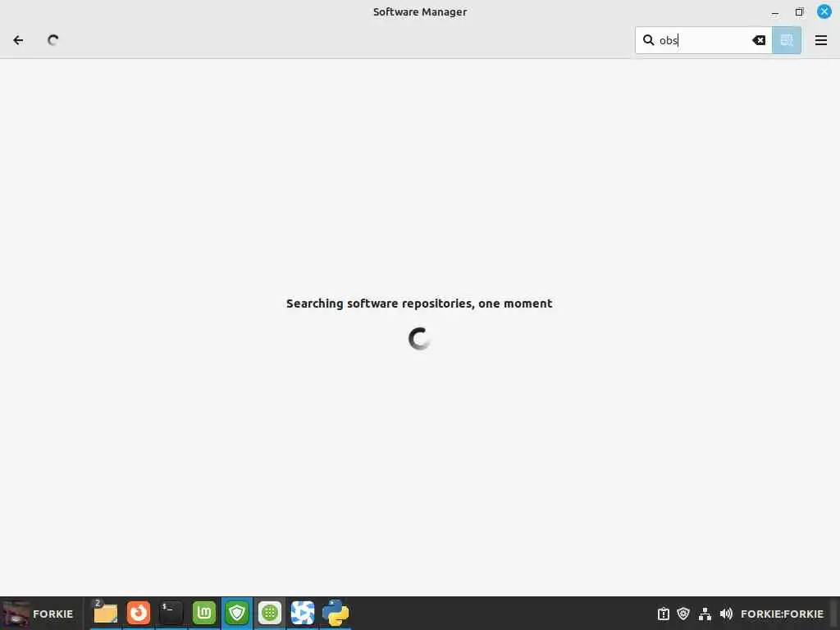
Task: Open the Python app in taskbar
Action: (336, 614)
